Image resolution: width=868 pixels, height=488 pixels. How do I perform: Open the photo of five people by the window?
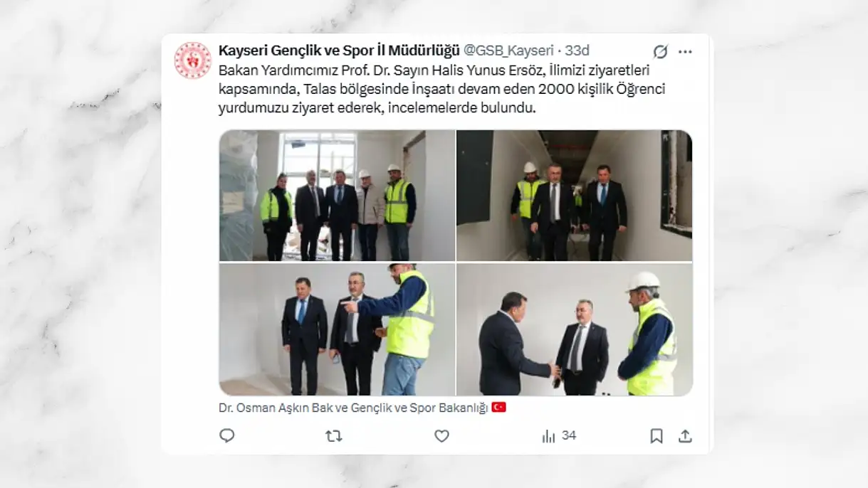pyautogui.click(x=337, y=196)
